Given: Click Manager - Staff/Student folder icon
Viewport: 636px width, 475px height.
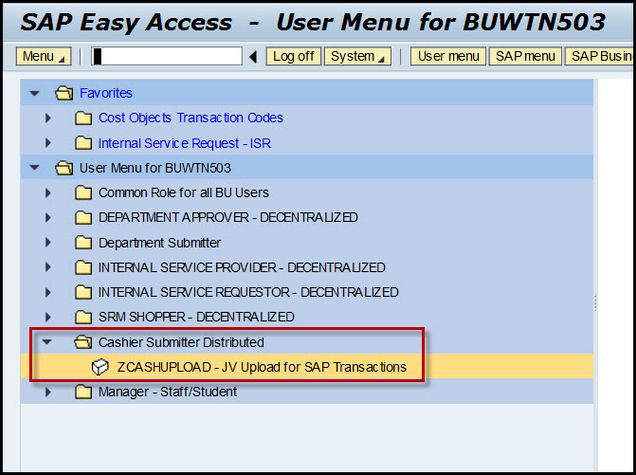Looking at the screenshot, I should [84, 392].
